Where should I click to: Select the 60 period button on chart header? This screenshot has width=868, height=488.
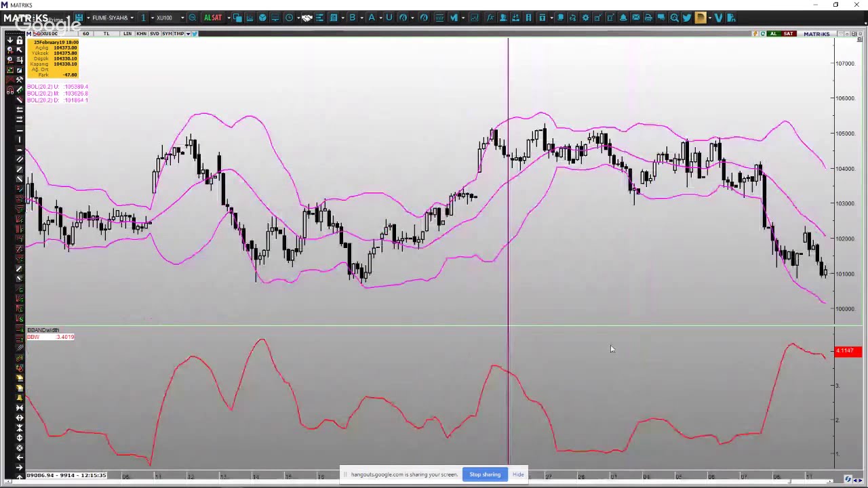(85, 33)
